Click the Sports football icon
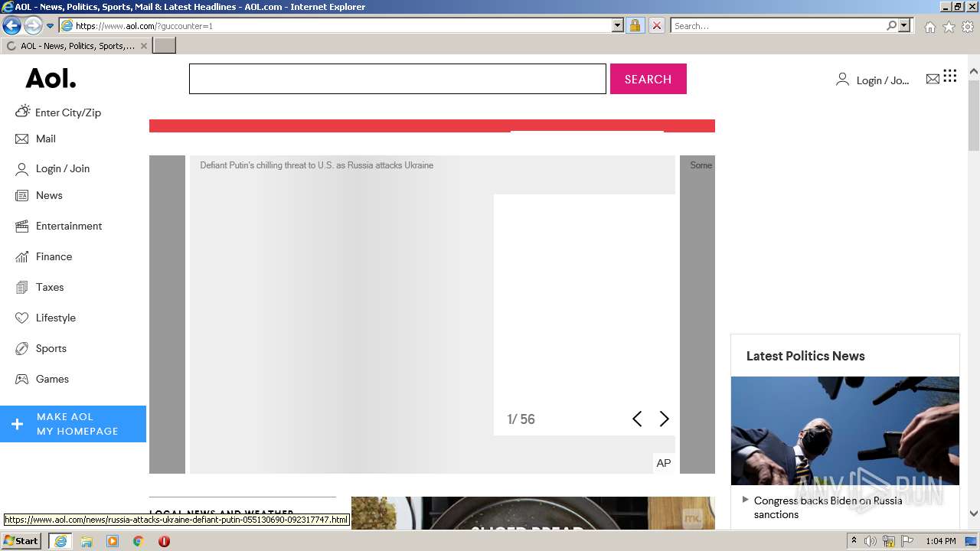 (x=21, y=349)
